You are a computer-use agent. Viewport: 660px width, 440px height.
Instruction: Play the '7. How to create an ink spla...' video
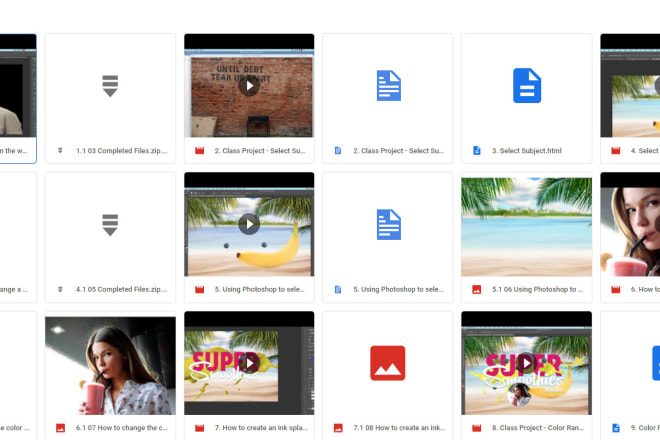click(249, 363)
